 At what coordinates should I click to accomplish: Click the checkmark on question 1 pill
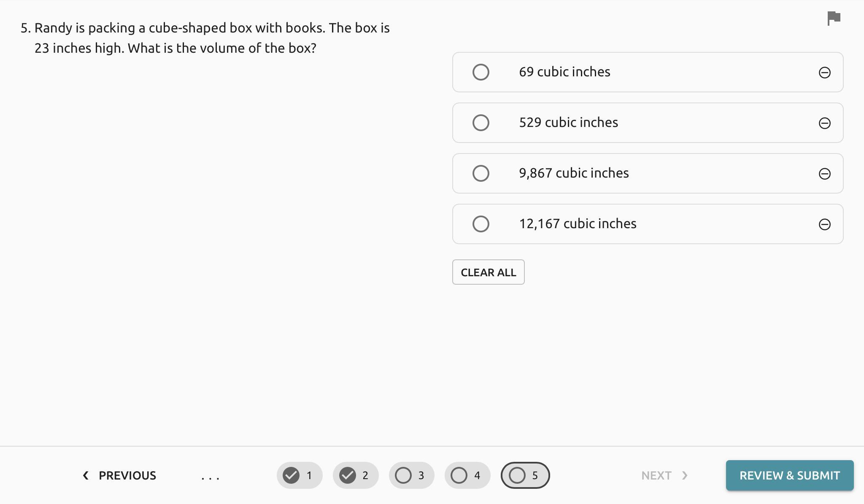click(291, 475)
